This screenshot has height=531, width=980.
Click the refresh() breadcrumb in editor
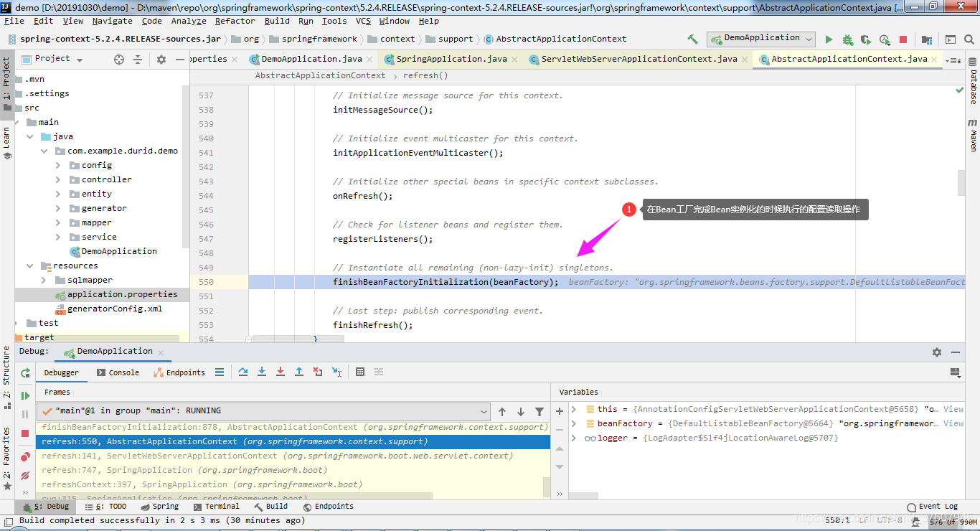click(x=425, y=75)
